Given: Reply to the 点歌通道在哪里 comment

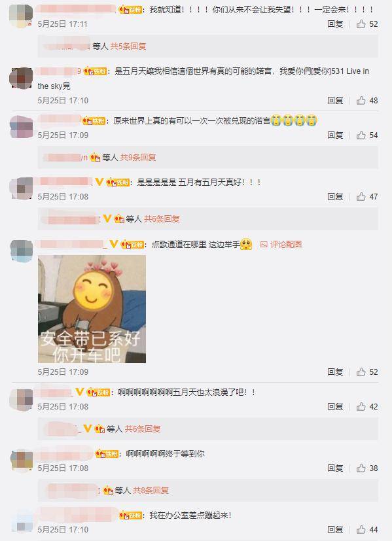Looking at the screenshot, I should pyautogui.click(x=335, y=372).
